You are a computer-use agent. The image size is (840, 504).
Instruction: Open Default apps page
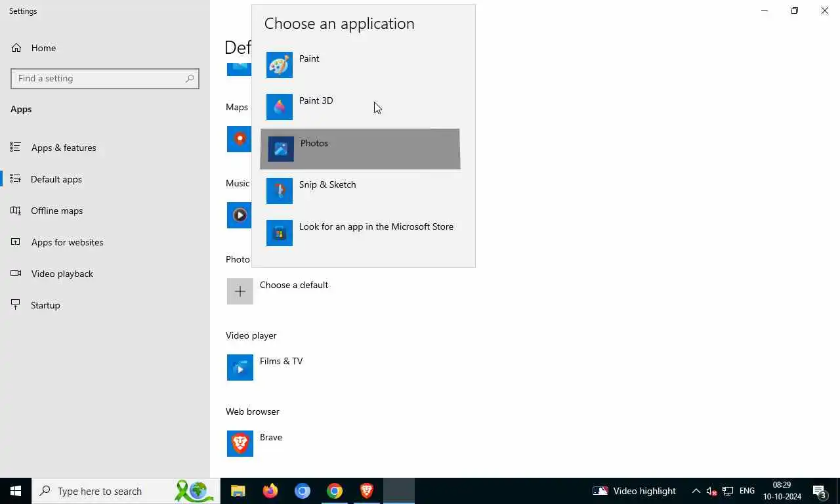pyautogui.click(x=105, y=179)
